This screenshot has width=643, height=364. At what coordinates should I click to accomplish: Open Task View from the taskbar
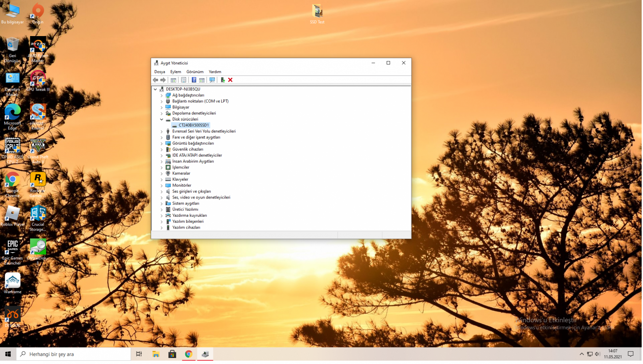coord(139,354)
